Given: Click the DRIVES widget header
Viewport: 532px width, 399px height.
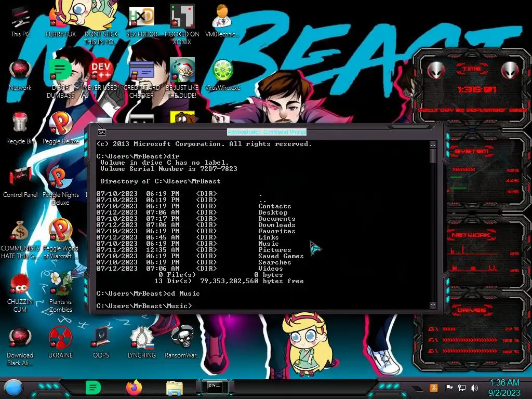Looking at the screenshot, I should (472, 310).
